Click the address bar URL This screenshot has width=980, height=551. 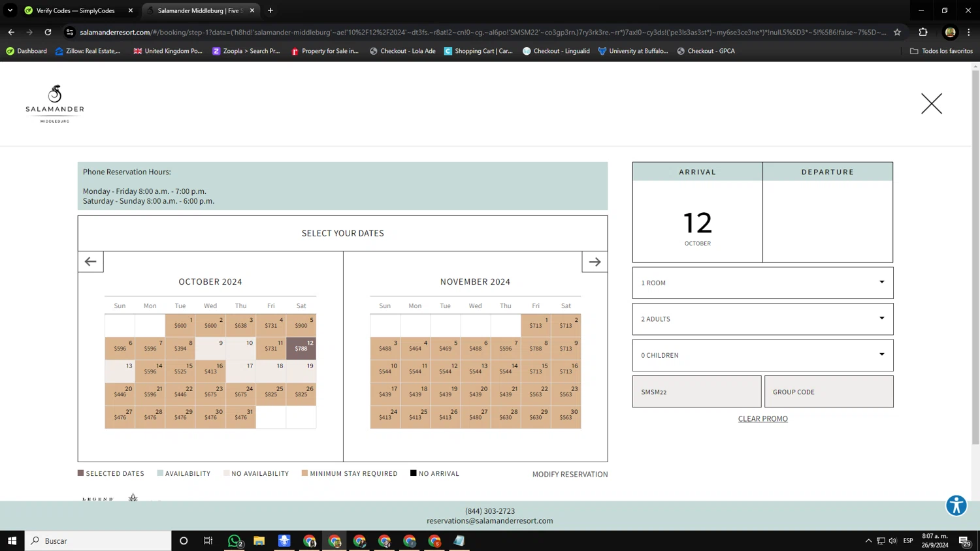482,32
